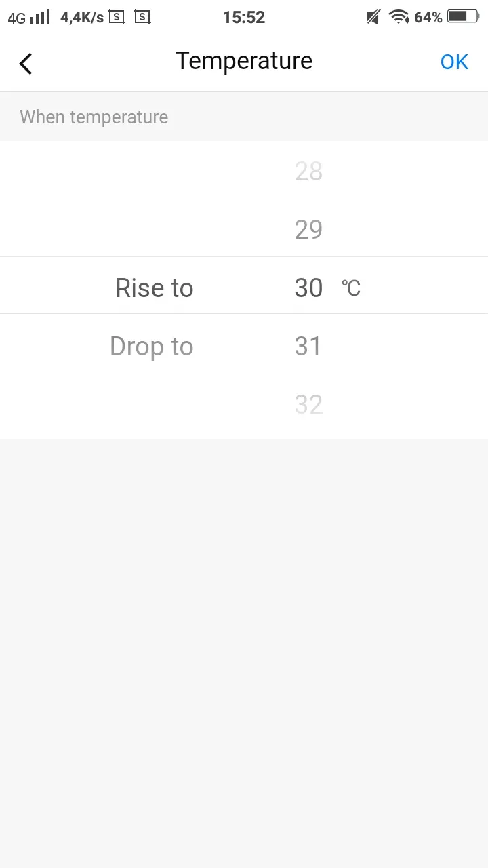Tap the back arrow icon

[x=26, y=63]
